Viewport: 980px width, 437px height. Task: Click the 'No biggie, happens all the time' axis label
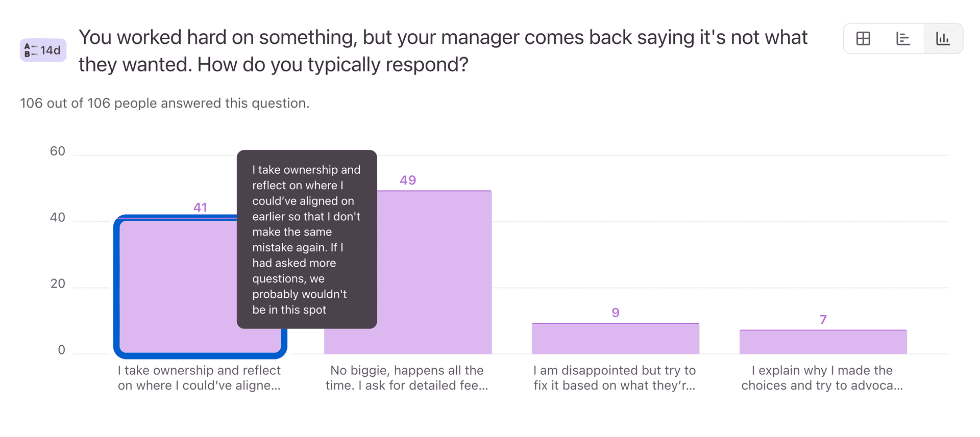[x=407, y=378]
